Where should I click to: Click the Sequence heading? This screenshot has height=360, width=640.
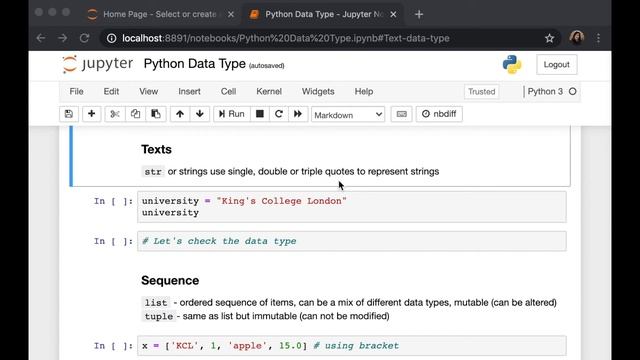coord(170,280)
